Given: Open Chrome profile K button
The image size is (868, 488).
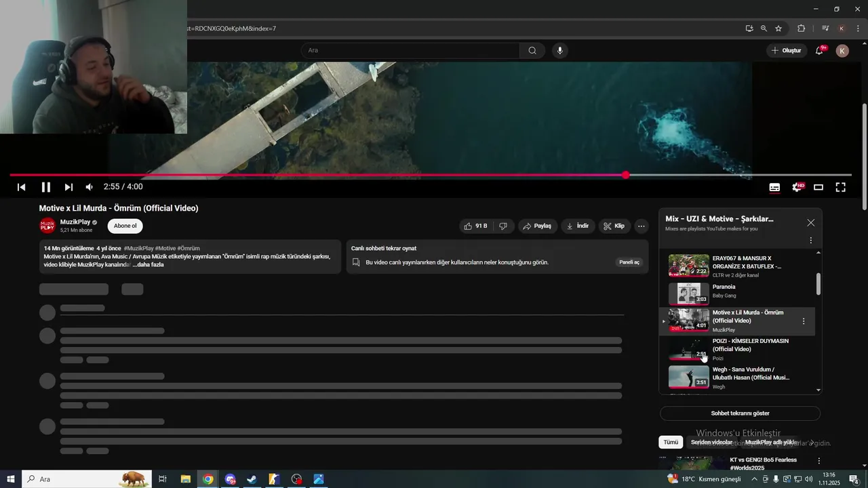Looking at the screenshot, I should click(842, 28).
